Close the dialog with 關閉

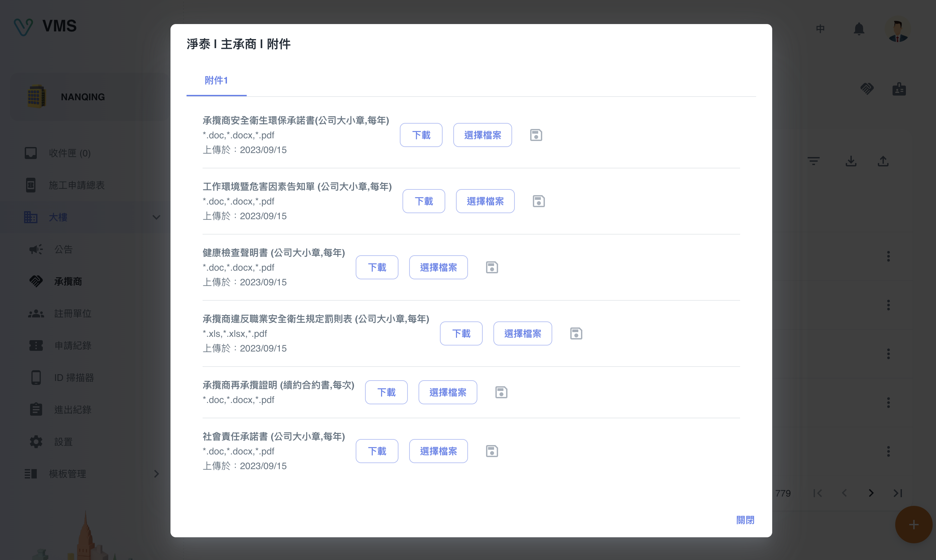tap(745, 520)
